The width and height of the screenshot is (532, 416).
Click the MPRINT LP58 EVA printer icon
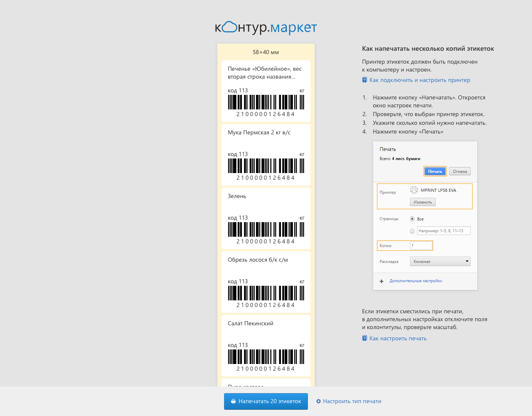414,190
